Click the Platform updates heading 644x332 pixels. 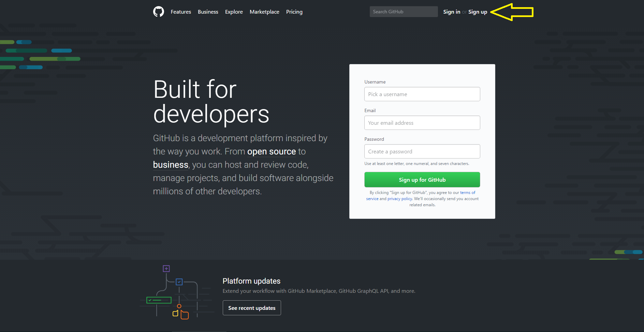[x=251, y=281]
